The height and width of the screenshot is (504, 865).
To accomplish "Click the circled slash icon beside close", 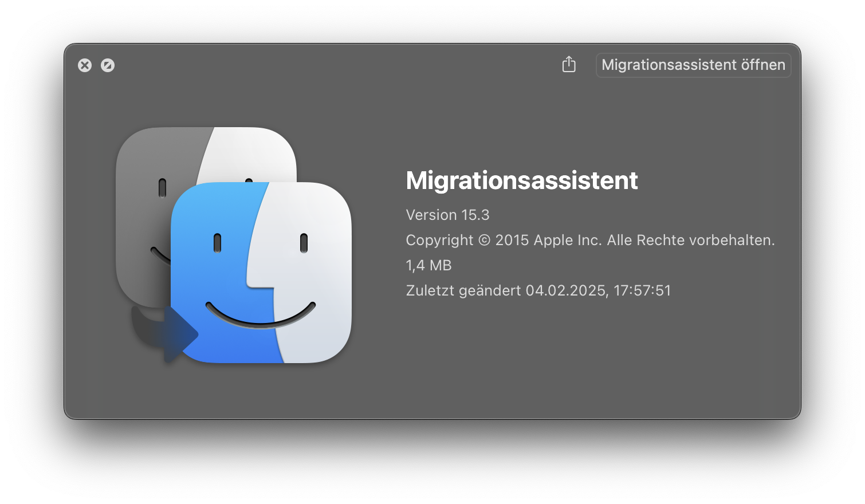I will [108, 65].
